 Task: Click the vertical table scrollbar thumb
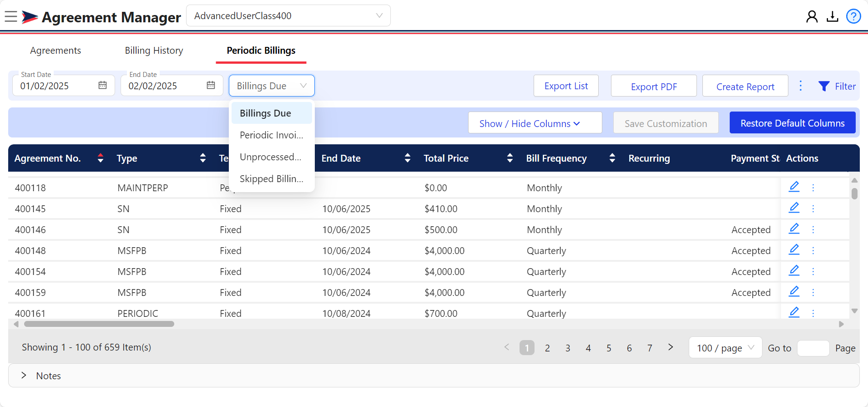tap(854, 193)
